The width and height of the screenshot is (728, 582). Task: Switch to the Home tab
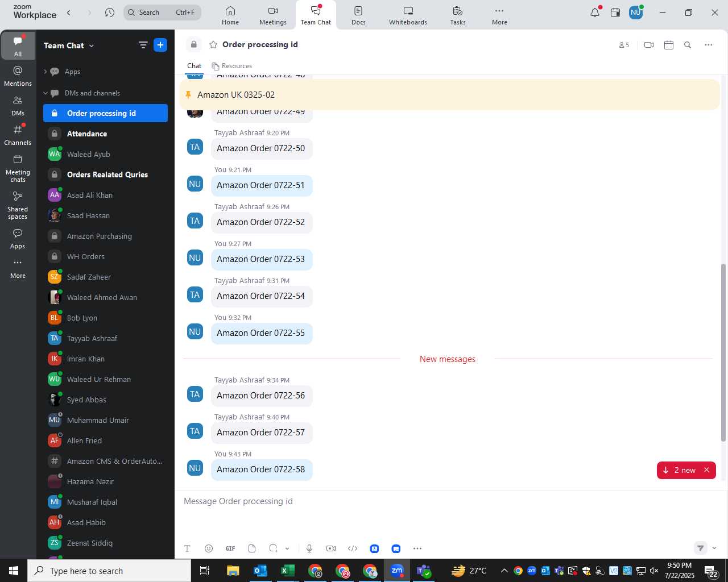click(x=230, y=15)
